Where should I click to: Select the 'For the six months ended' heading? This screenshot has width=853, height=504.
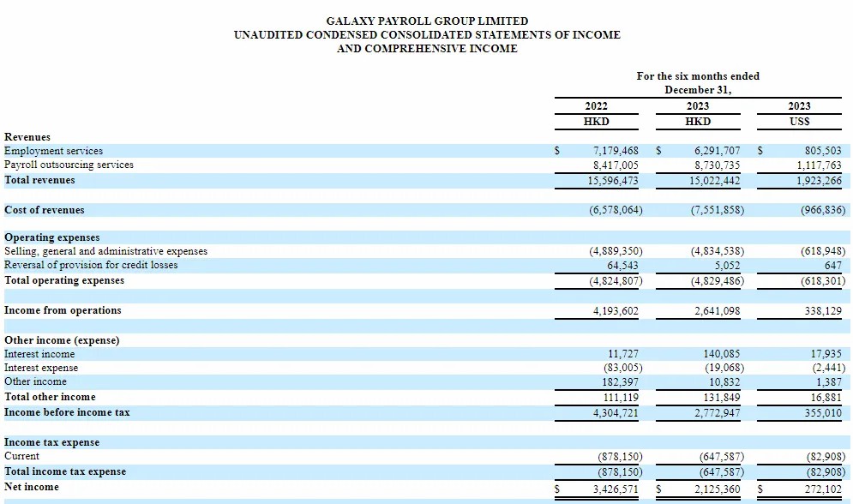pos(698,76)
